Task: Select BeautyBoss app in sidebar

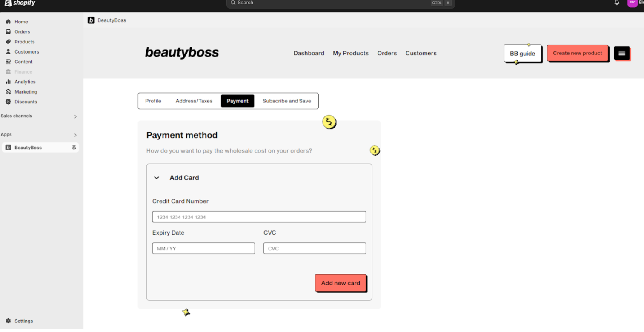Action: tap(40, 148)
